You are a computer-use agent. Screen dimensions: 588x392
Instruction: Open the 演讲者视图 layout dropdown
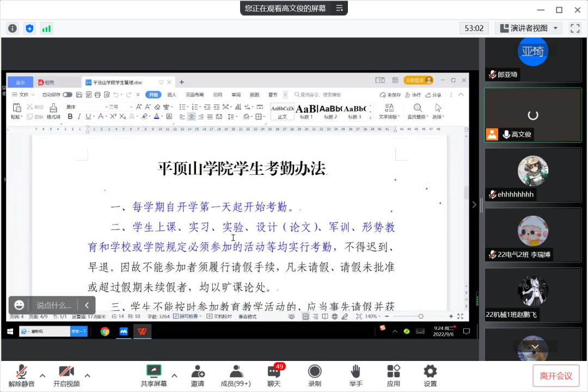pos(528,28)
